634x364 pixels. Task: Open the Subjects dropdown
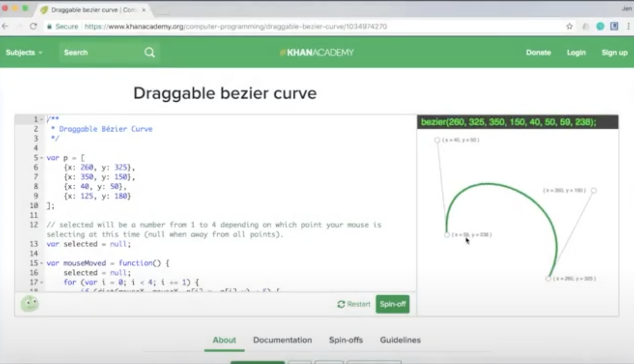(24, 52)
